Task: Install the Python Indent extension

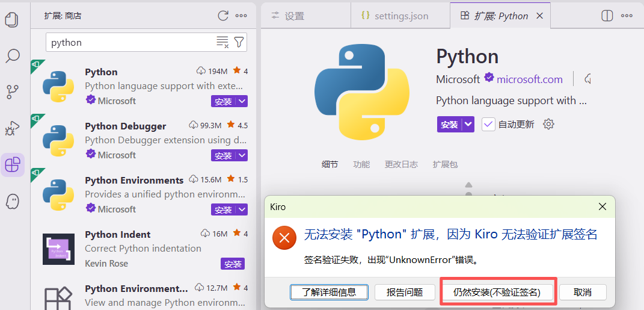Action: 233,264
